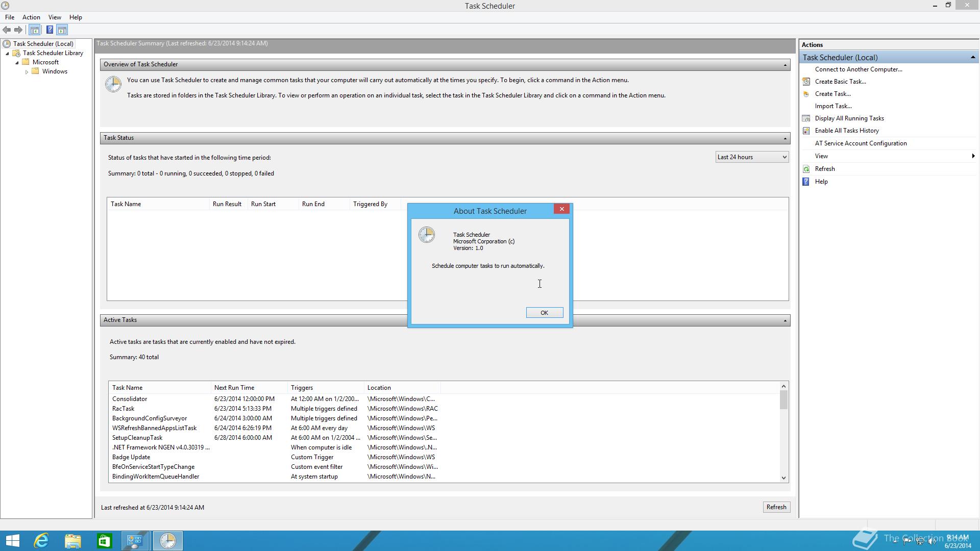The height and width of the screenshot is (551, 980).
Task: Select the Task Scheduler (Local) root node
Action: (x=43, y=44)
